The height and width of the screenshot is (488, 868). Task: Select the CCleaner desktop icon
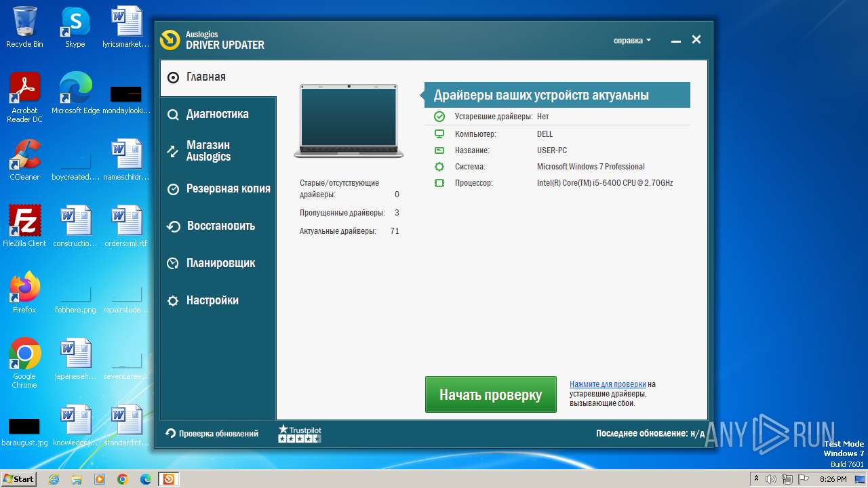click(x=24, y=160)
